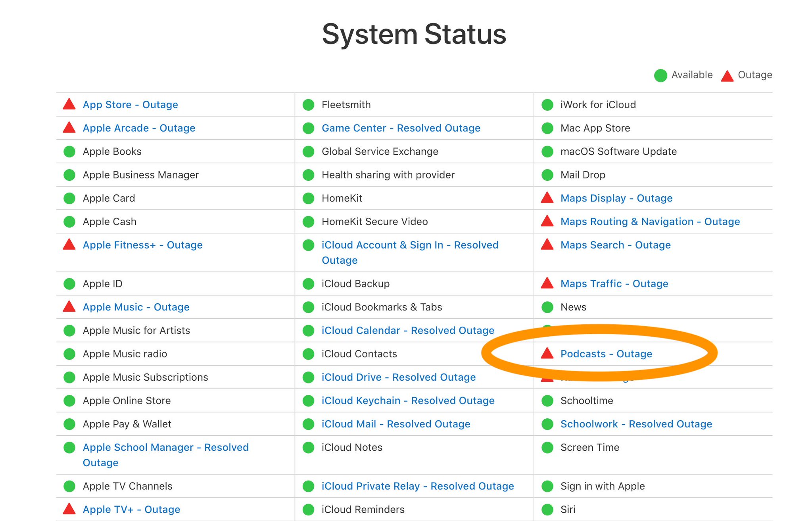Click red outage triangle beside App Store
Image resolution: width=812 pixels, height=521 pixels.
point(69,104)
